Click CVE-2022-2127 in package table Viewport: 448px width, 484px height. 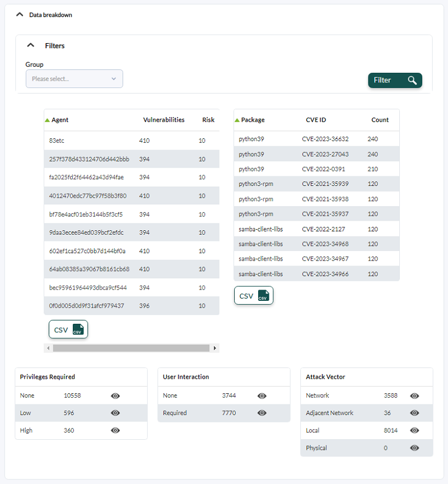[323, 229]
